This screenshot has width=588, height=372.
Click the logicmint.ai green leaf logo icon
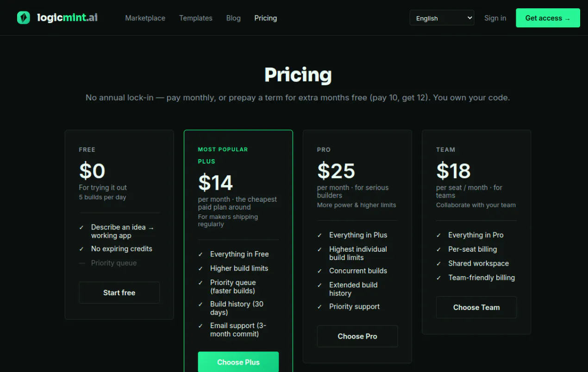click(24, 18)
